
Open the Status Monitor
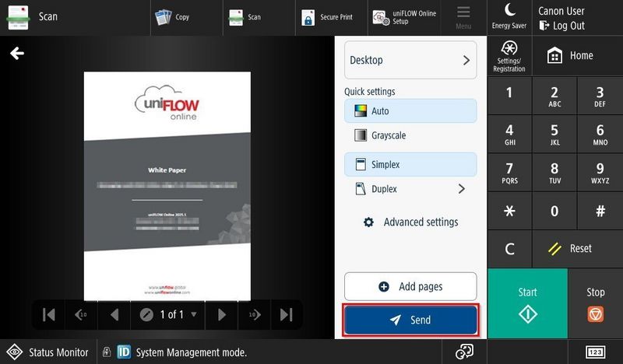pos(48,352)
